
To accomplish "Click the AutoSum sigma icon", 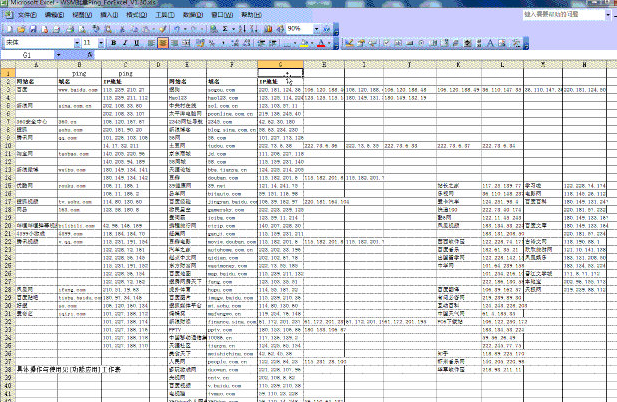I will [x=225, y=29].
